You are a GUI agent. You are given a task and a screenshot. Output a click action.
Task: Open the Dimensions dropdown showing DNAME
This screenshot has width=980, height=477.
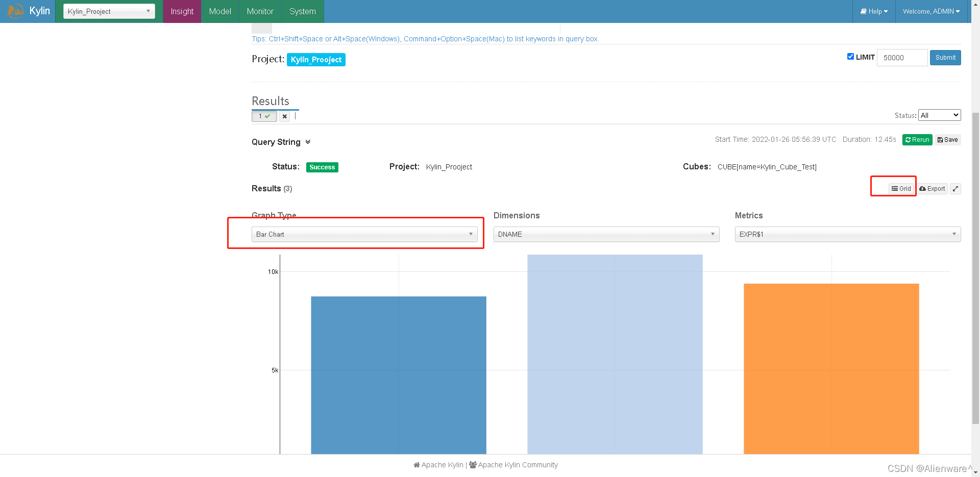(606, 234)
